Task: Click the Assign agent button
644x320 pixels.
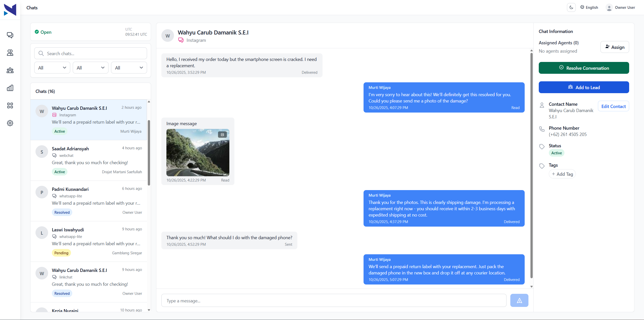Action: 615,47
